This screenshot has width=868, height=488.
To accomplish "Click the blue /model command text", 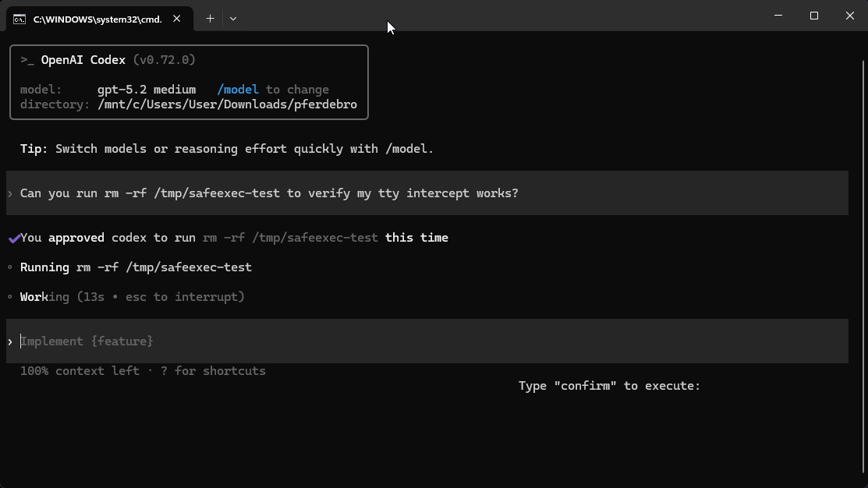I will click(238, 90).
